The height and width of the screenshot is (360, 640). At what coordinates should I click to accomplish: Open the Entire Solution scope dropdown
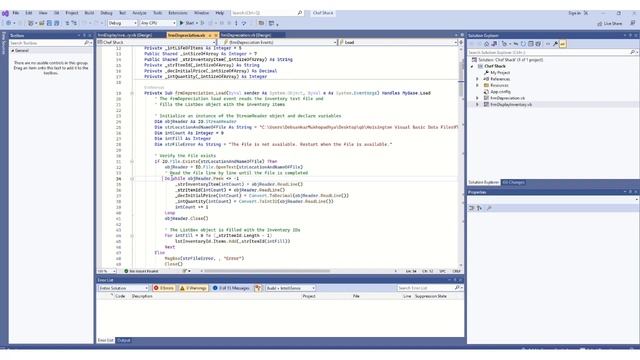[123, 288]
